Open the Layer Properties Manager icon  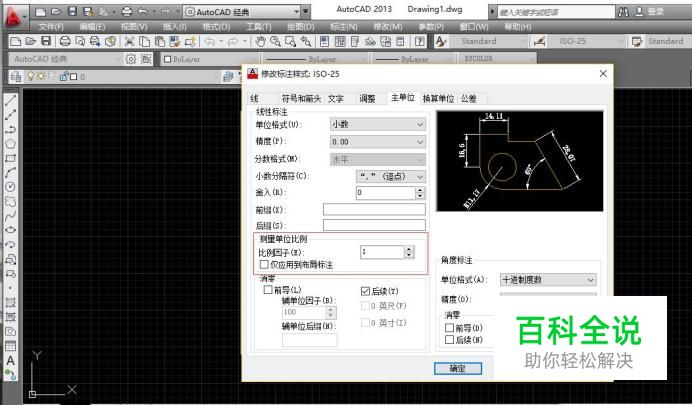coord(15,76)
